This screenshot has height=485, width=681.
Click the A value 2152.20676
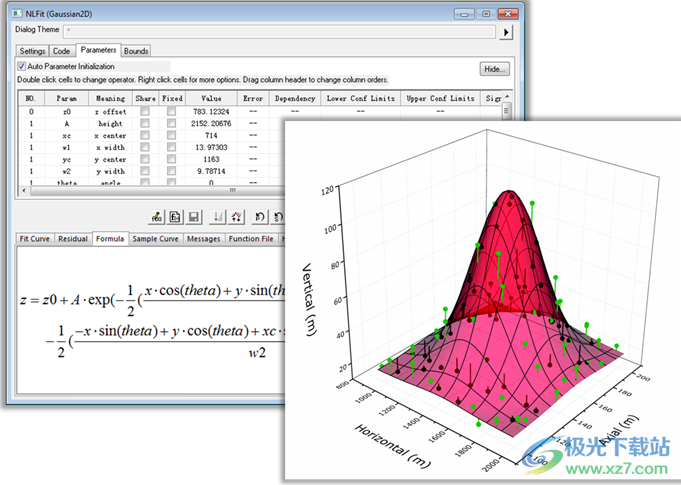pos(211,124)
